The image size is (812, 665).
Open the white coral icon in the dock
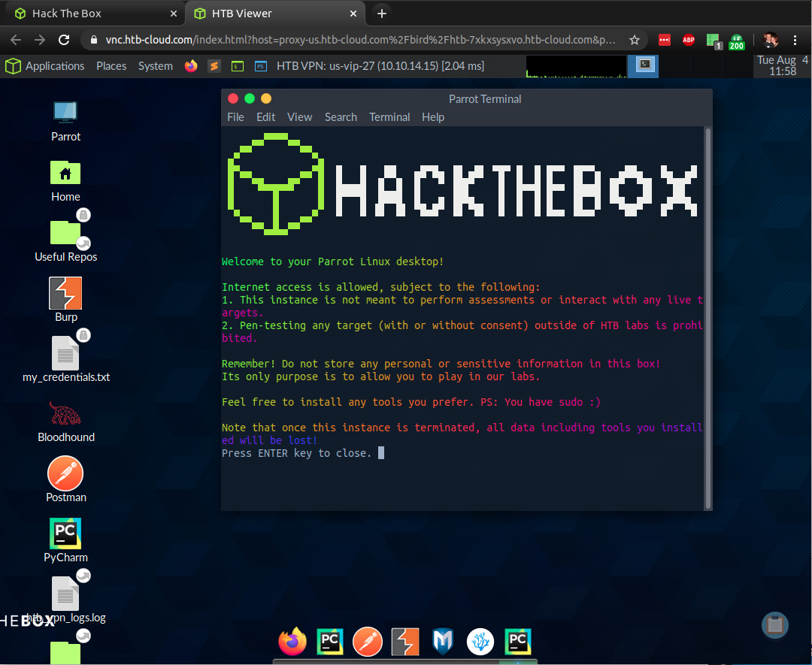click(480, 641)
